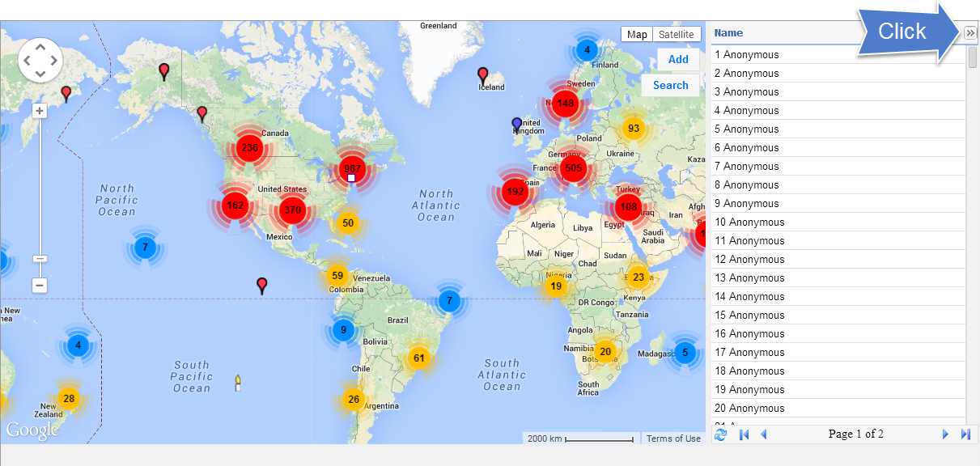Screen dimensions: 980x466
Task: Click the Add button
Action: click(678, 59)
